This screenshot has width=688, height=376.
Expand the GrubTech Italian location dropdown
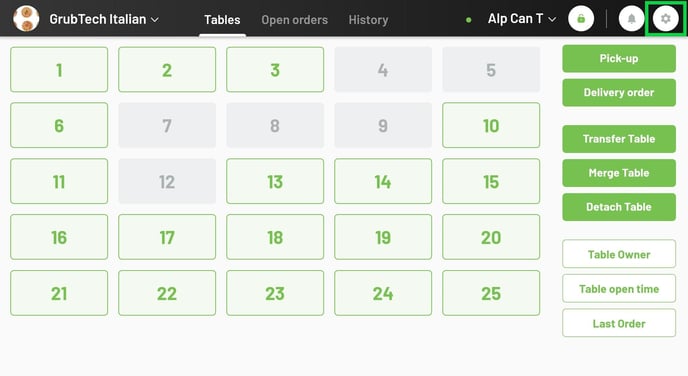pos(104,19)
